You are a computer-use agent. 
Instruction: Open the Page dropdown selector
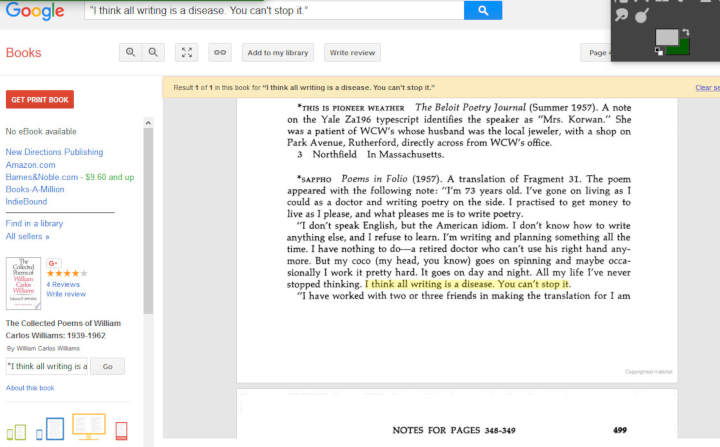tap(598, 52)
